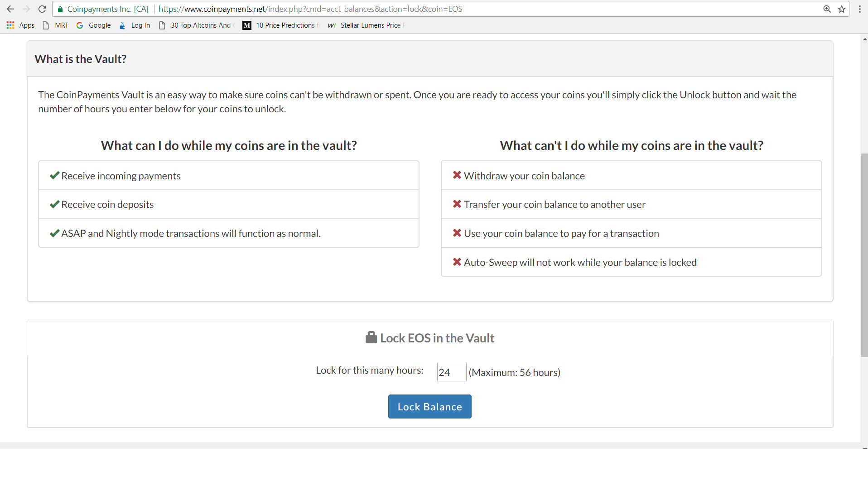Click the lock icon beside Lock EOS heading
The height and width of the screenshot is (481, 868).
[x=371, y=337]
